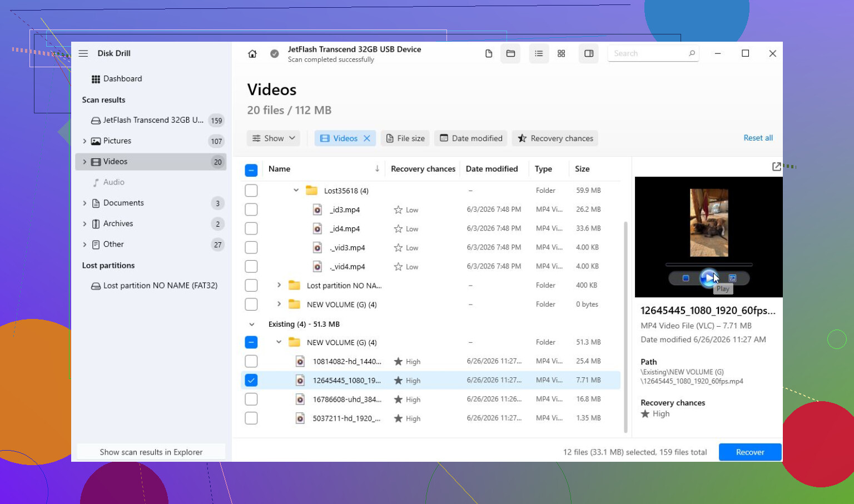Image resolution: width=854 pixels, height=504 pixels.
Task: Click the Lost partition drive icon
Action: click(96, 286)
